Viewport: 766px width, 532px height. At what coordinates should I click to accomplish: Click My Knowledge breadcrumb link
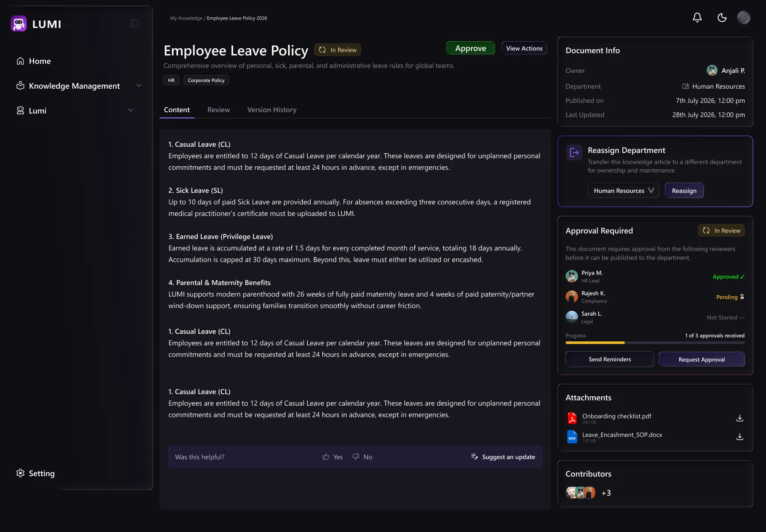[186, 18]
